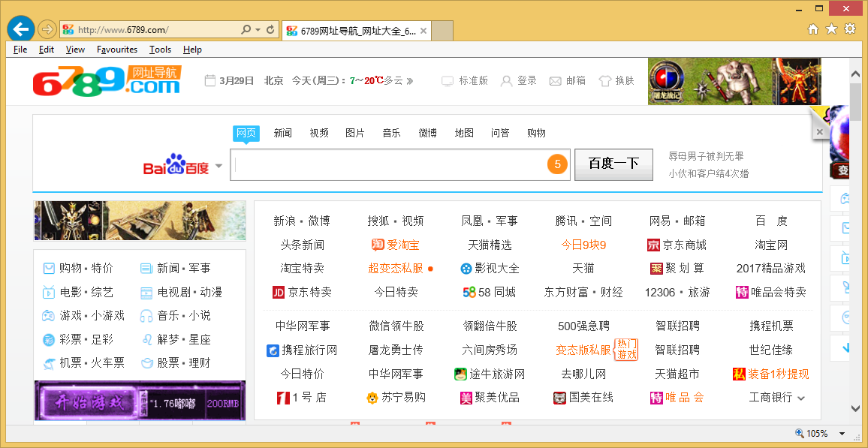Select the 图片 search tab
The width and height of the screenshot is (868, 448).
coord(355,133)
